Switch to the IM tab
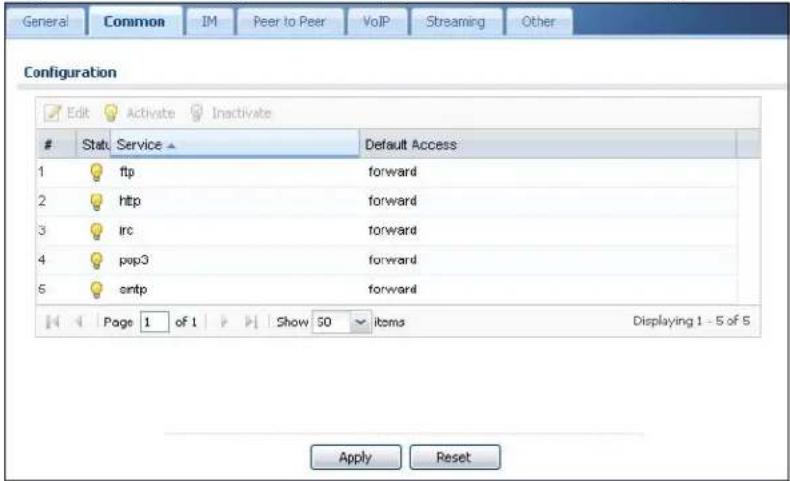Image resolution: width=790 pixels, height=481 pixels. point(210,22)
